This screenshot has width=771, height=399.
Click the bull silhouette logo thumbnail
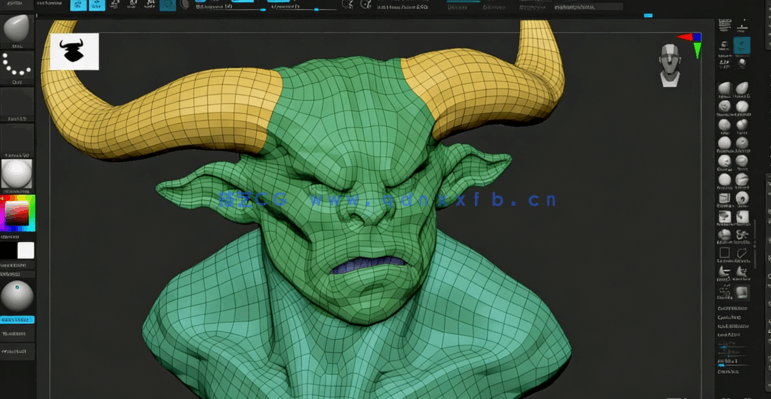(x=74, y=52)
